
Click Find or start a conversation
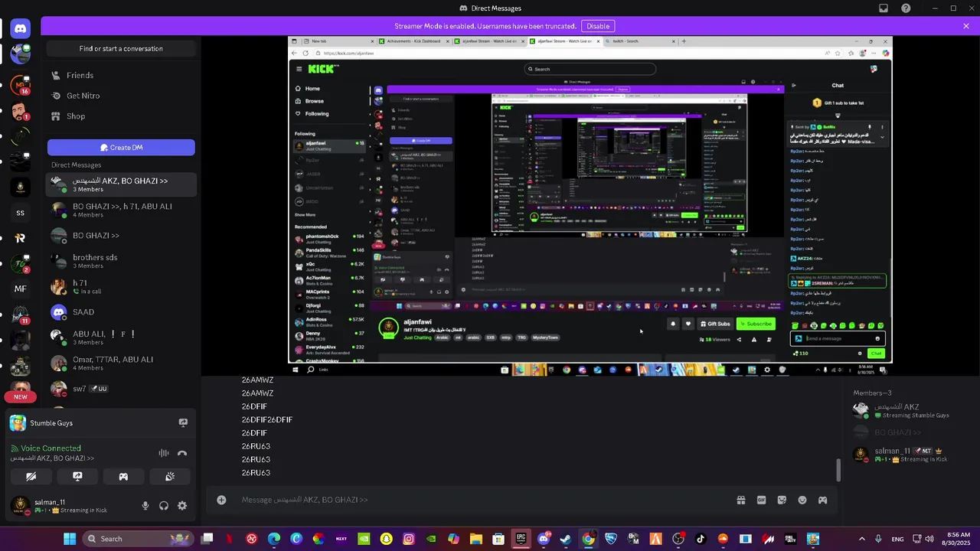point(121,48)
